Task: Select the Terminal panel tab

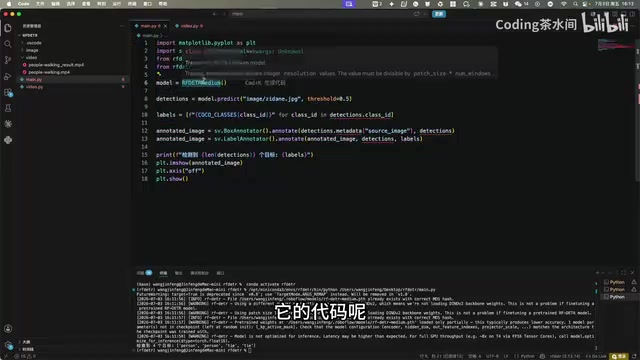Action: (x=163, y=273)
